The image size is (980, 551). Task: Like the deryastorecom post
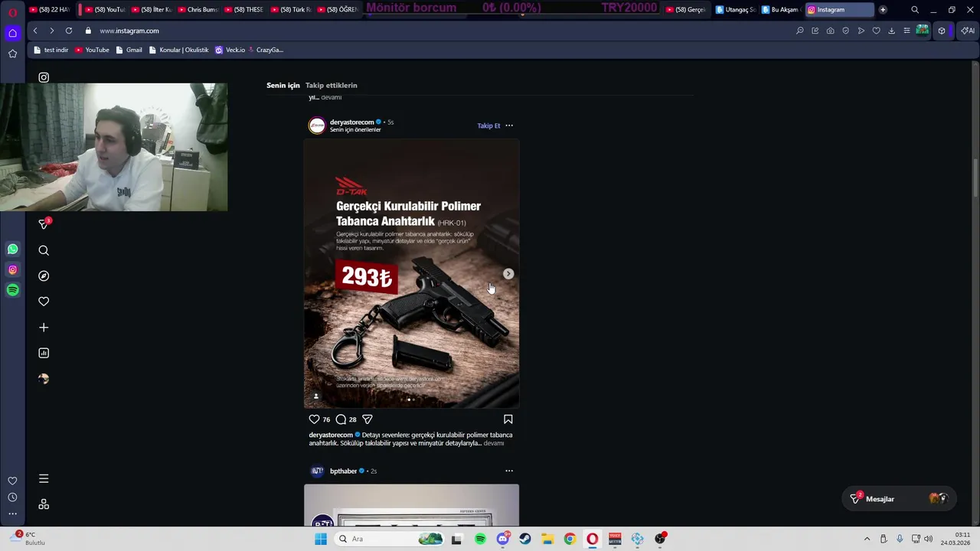[314, 419]
